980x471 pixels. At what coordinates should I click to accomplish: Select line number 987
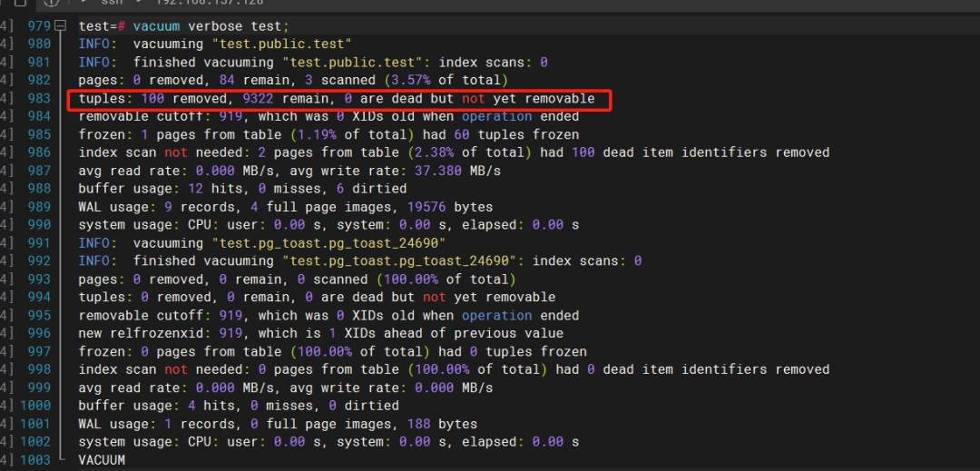39,171
